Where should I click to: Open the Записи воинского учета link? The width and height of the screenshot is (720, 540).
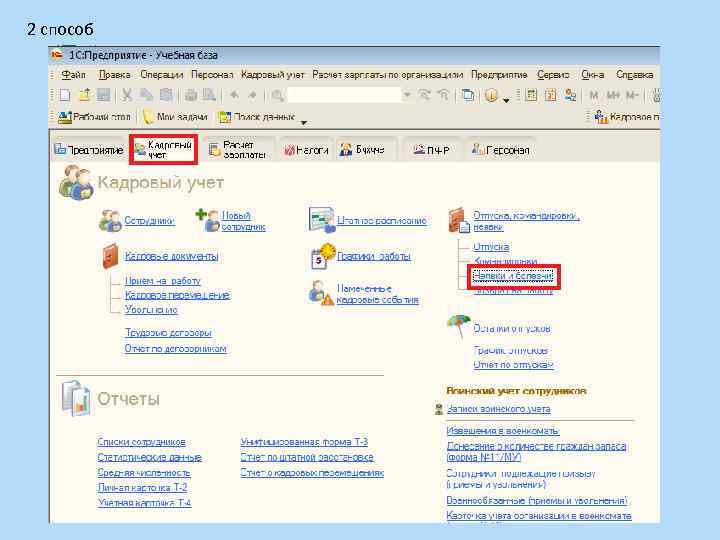point(498,409)
